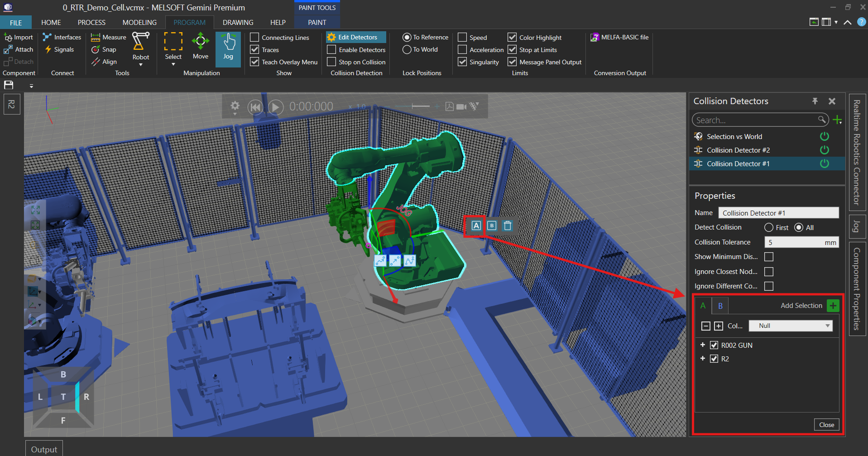Collapse all nodes with the minus box
Screen dimensions: 868x456
pos(705,326)
